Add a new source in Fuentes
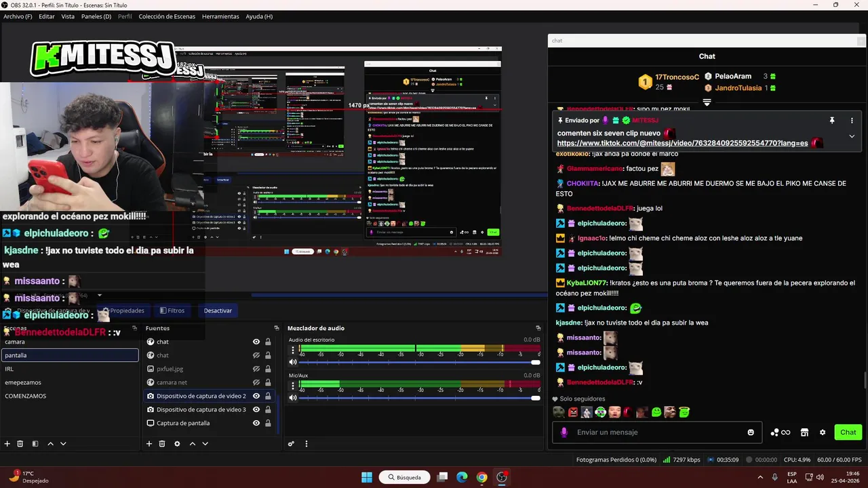This screenshot has height=488, width=868. click(x=149, y=444)
